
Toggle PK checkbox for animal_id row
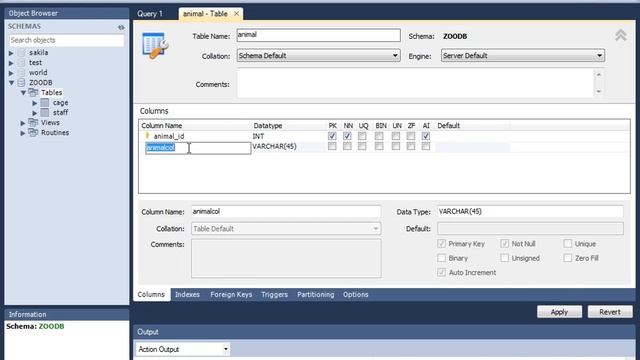pyautogui.click(x=332, y=136)
